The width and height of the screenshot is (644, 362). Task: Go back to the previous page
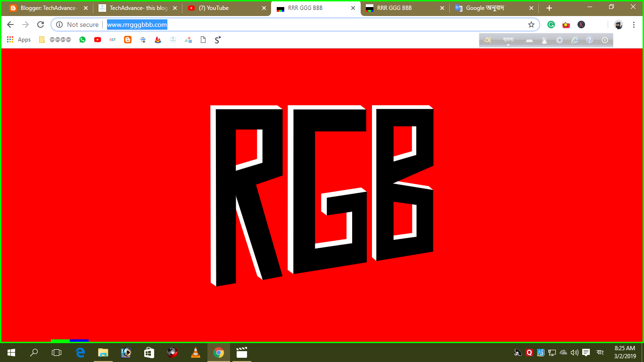(10, 25)
